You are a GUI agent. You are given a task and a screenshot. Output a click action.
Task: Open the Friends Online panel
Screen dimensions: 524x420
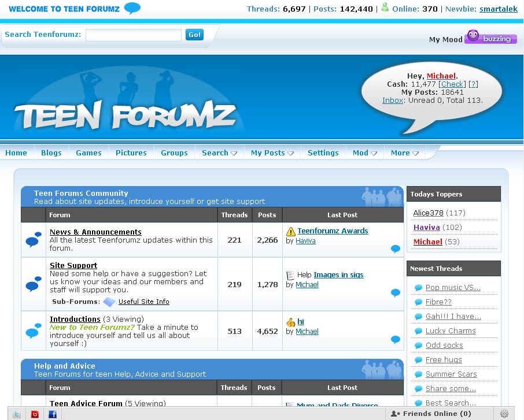431,414
